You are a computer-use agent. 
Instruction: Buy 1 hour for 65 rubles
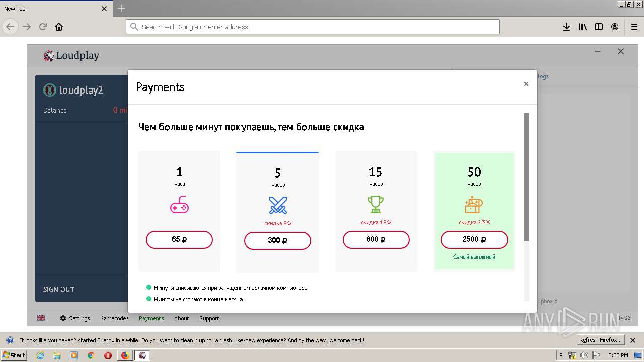[x=179, y=240]
